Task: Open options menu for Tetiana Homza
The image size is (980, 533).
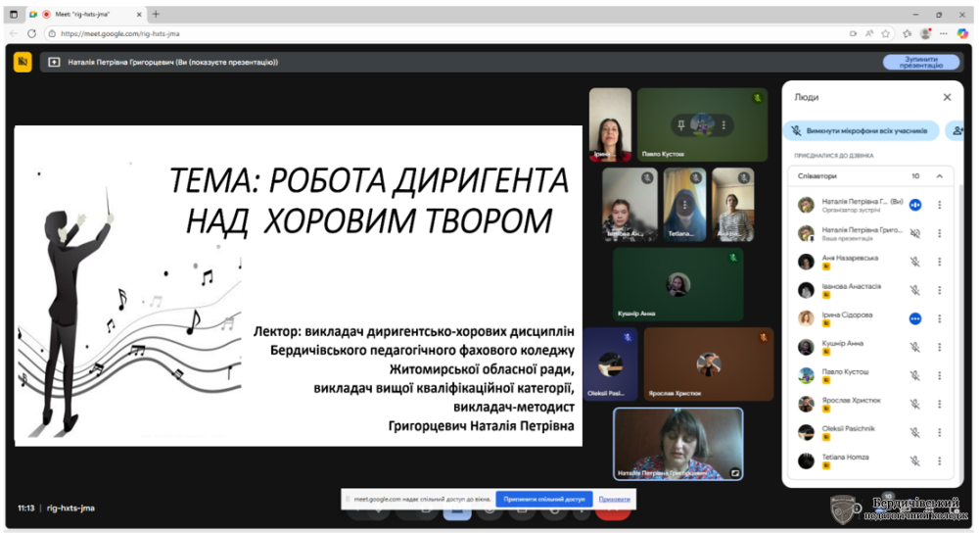Action: click(939, 460)
